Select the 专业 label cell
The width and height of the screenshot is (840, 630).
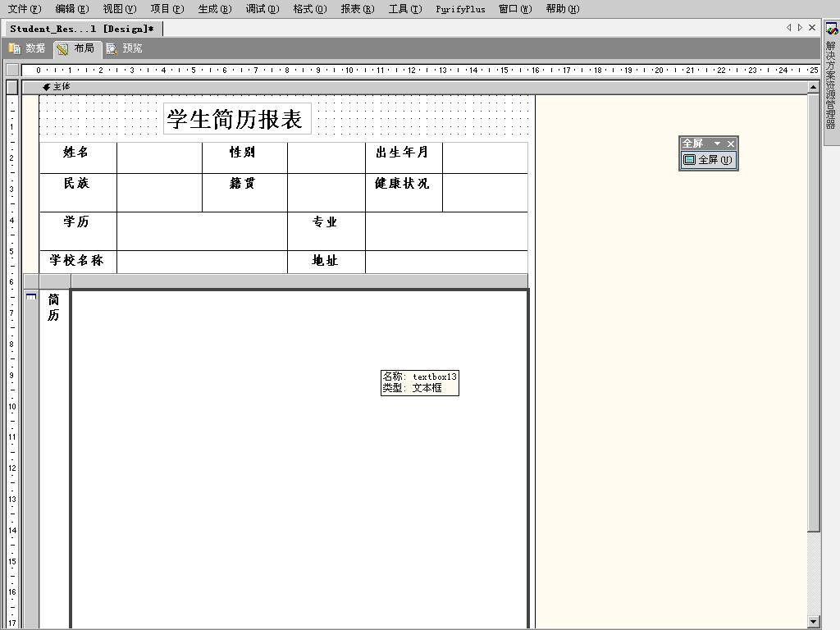click(x=326, y=231)
